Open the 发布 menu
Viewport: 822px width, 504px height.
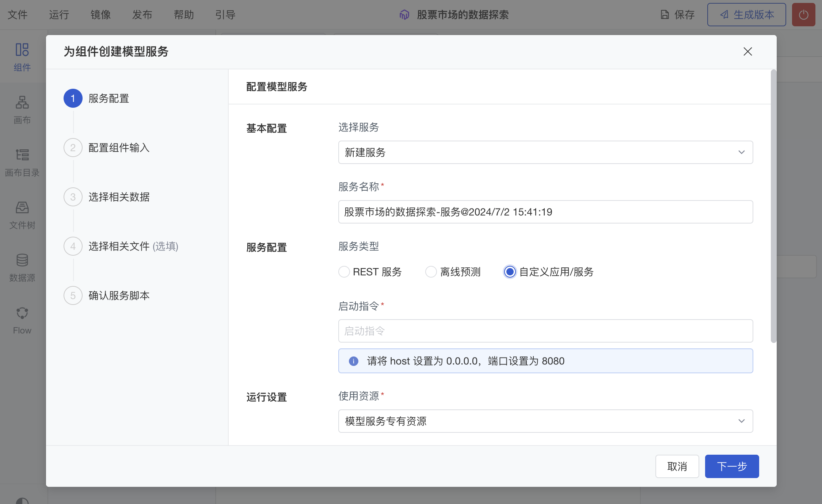coord(142,15)
